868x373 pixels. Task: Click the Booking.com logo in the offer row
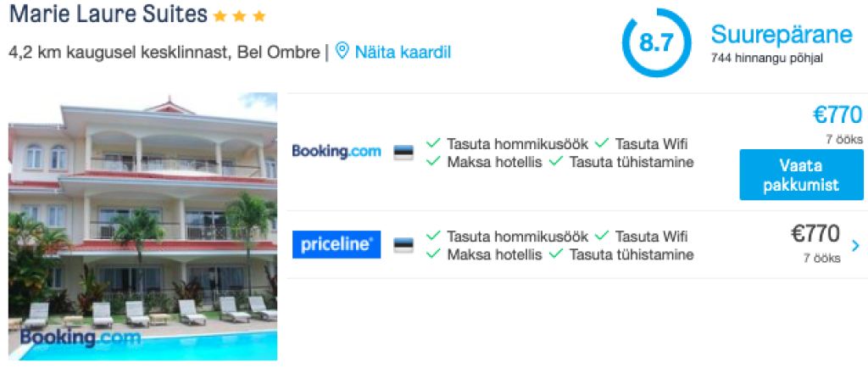click(x=337, y=151)
